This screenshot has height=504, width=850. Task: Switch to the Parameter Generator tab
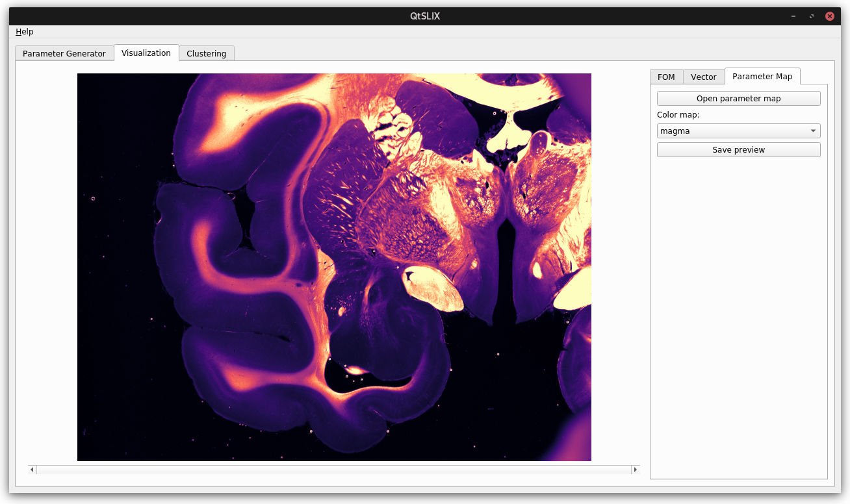tap(64, 53)
